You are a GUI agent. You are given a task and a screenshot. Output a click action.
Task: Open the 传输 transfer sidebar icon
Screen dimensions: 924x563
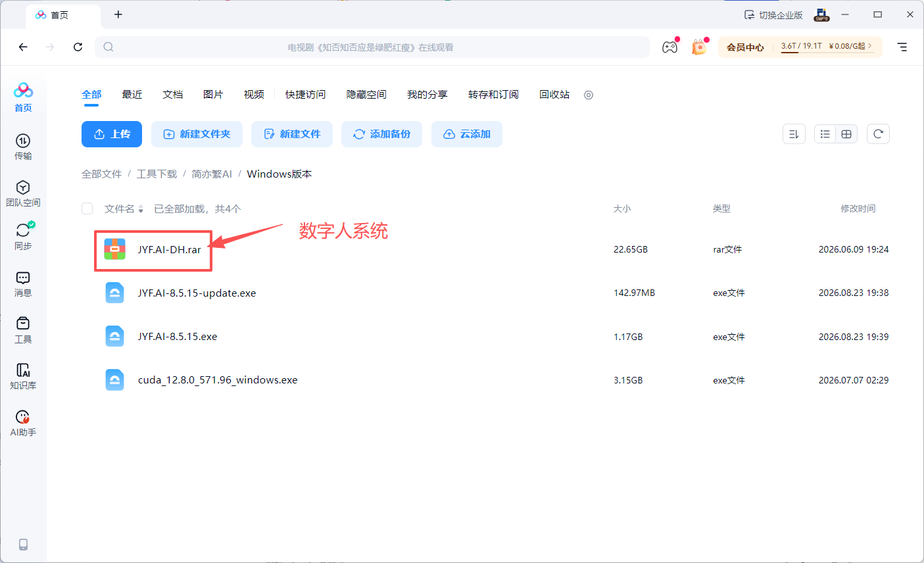[23, 147]
